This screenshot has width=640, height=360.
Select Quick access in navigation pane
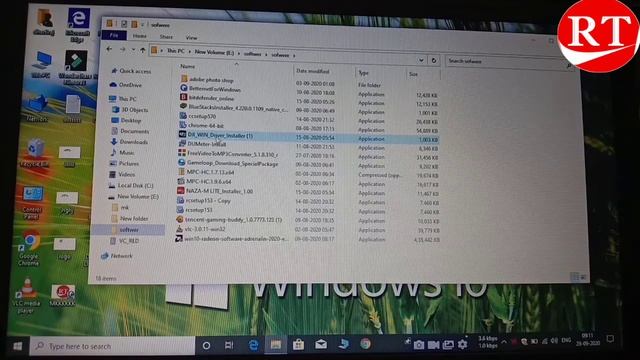point(131,71)
